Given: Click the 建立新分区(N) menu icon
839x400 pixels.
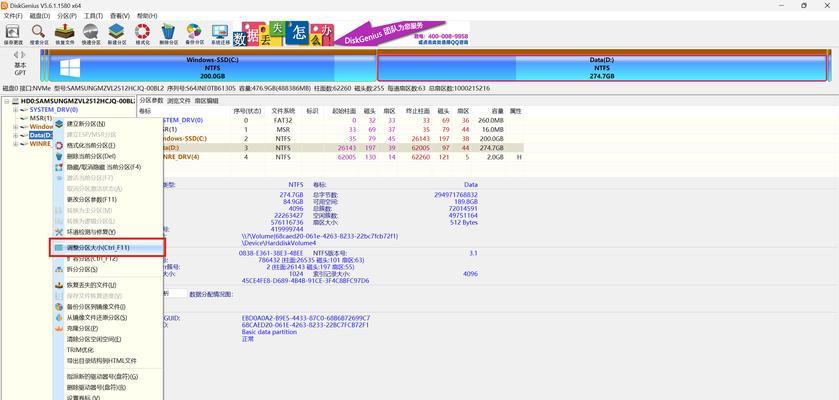Looking at the screenshot, I should click(59, 124).
